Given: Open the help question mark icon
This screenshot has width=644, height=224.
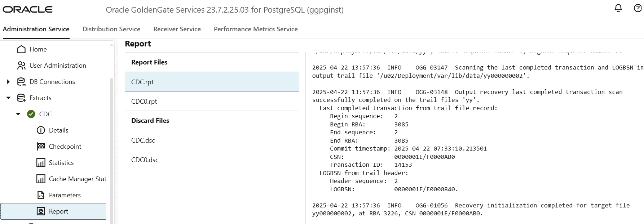Looking at the screenshot, I should [638, 8].
